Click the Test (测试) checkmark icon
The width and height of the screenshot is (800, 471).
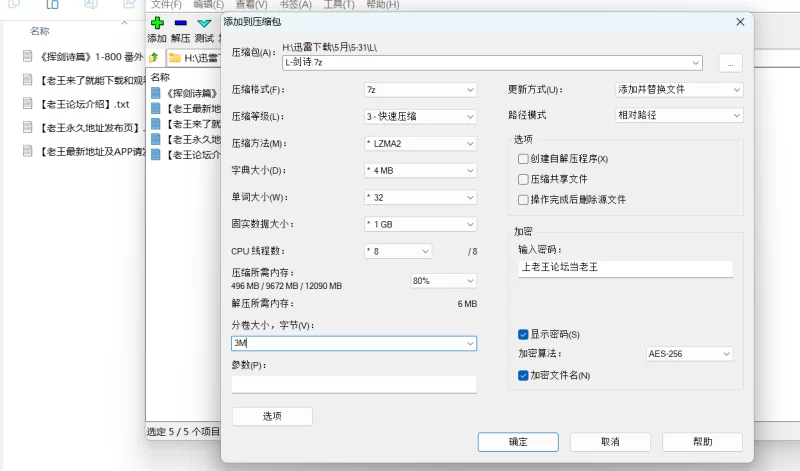(x=204, y=22)
